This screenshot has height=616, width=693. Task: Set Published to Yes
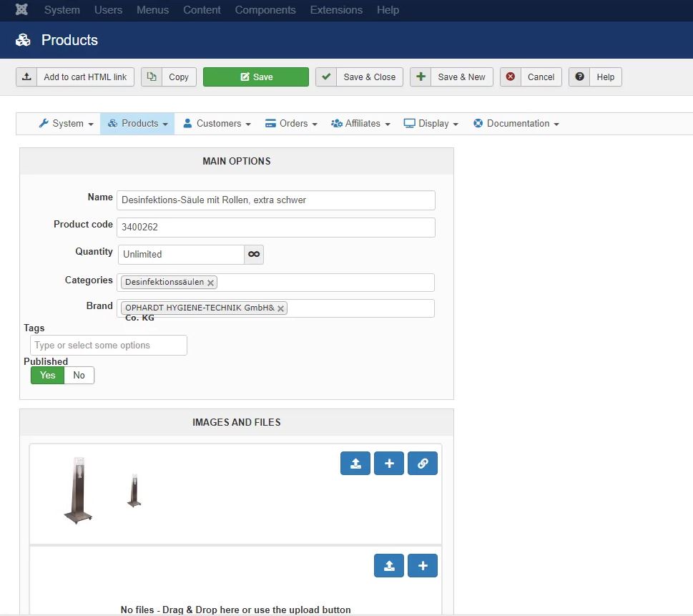[x=47, y=375]
